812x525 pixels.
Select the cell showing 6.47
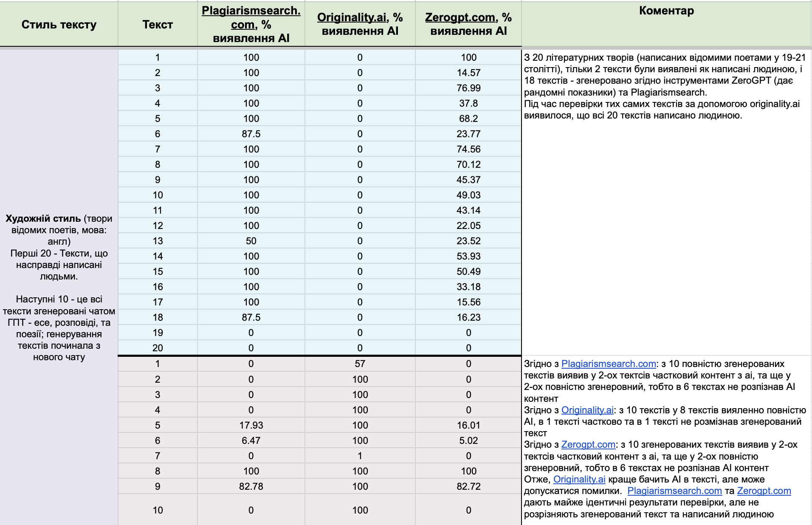tap(251, 440)
